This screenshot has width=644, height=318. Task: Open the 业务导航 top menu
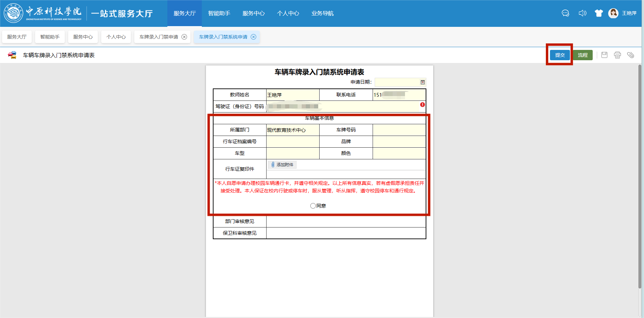(x=322, y=13)
